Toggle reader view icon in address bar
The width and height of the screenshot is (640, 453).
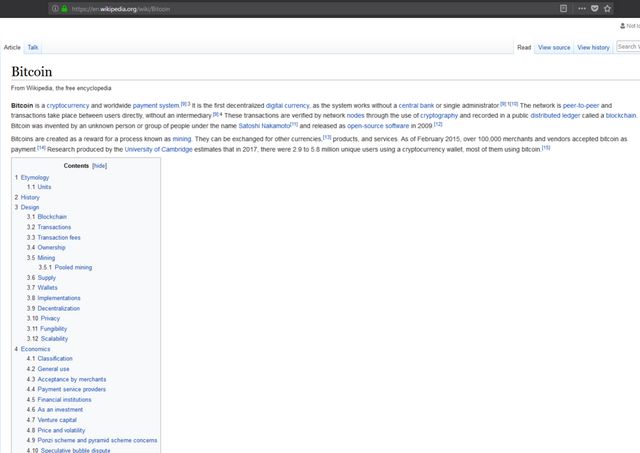tap(563, 9)
